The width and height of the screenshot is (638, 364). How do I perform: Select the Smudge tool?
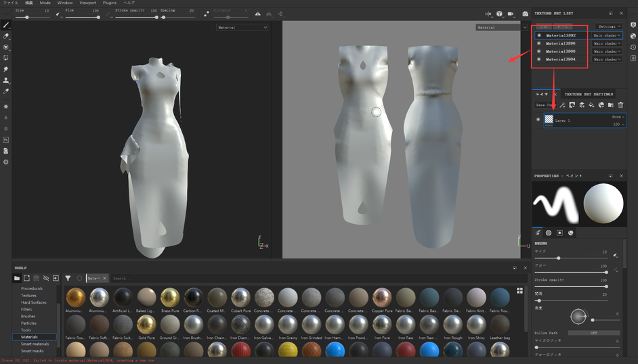tap(6, 69)
